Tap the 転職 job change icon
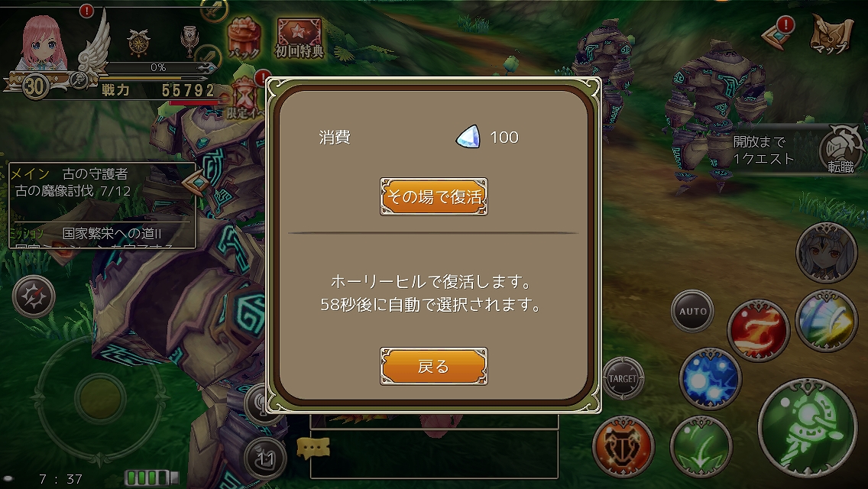The width and height of the screenshot is (868, 489). 840,150
